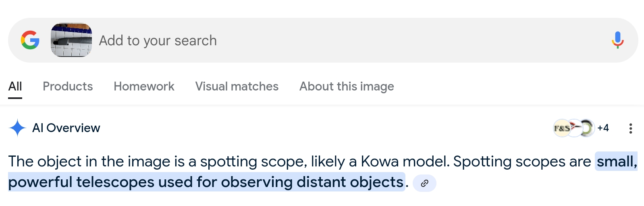Open the spotting scope image thumbnail
Viewport: 644px width, 206px height.
(x=71, y=40)
